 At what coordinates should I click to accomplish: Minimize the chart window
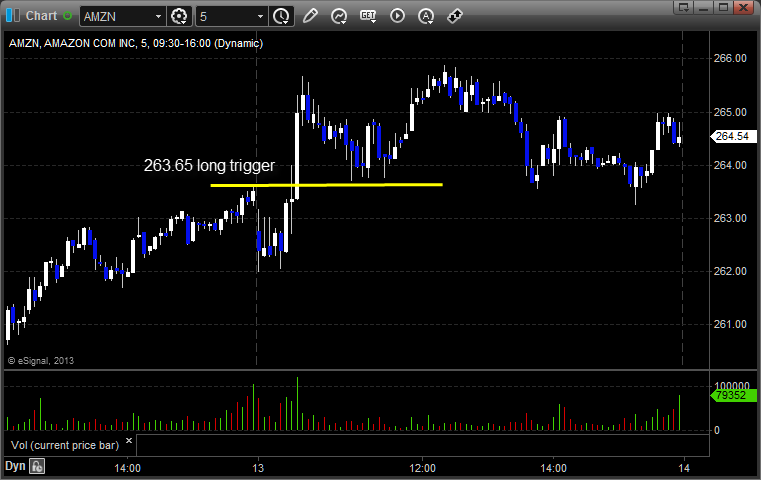pyautogui.click(x=704, y=7)
